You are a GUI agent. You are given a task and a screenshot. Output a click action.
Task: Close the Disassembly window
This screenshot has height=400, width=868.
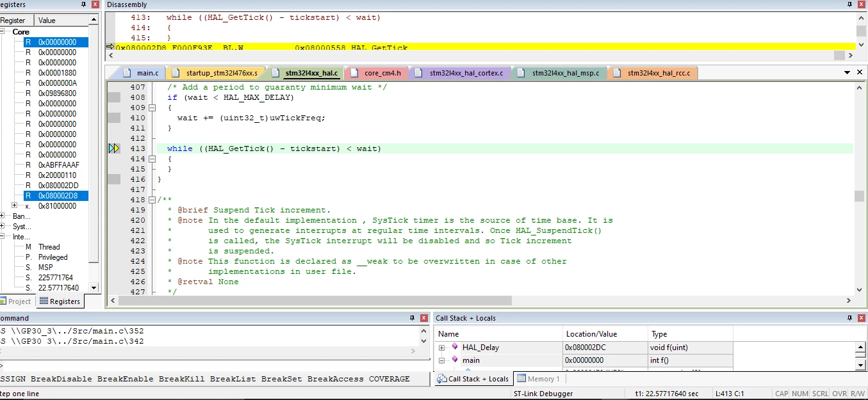[x=861, y=4]
